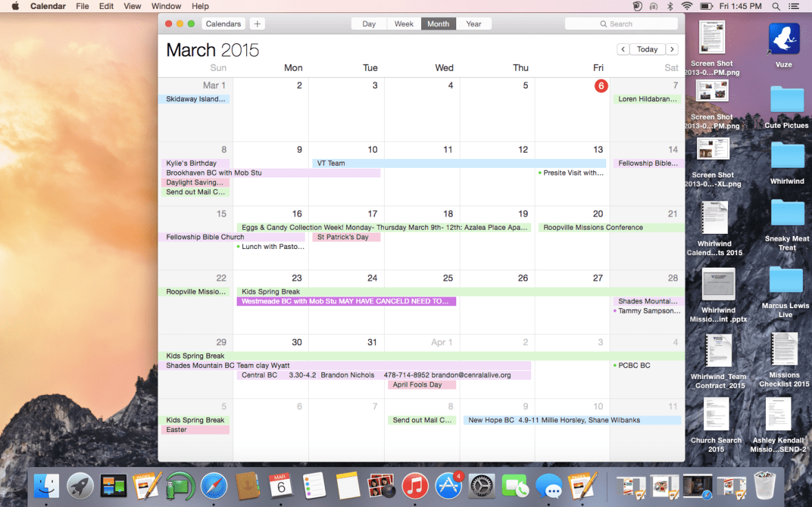
Task: Click the Today button
Action: [x=647, y=49]
